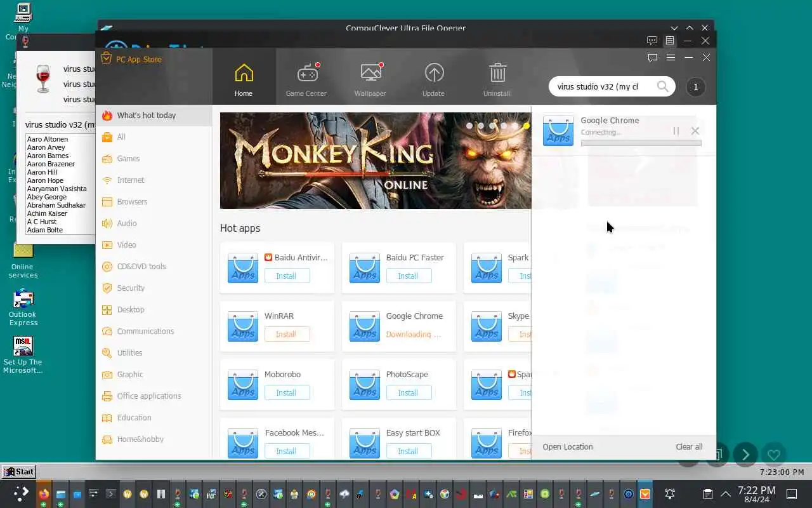Image resolution: width=812 pixels, height=508 pixels.
Task: Select the last banner carousel dot
Action: click(527, 126)
